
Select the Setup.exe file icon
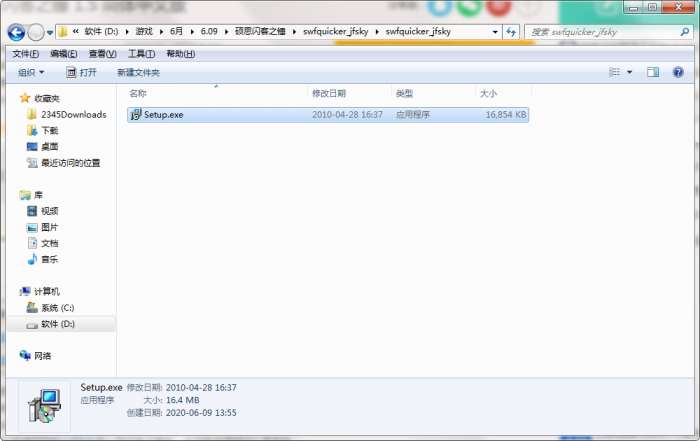pos(135,115)
